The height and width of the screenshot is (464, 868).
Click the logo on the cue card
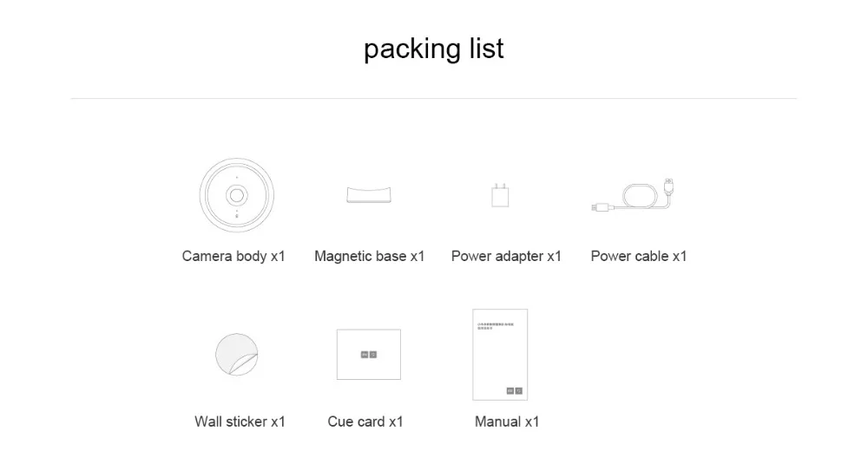[x=369, y=355]
